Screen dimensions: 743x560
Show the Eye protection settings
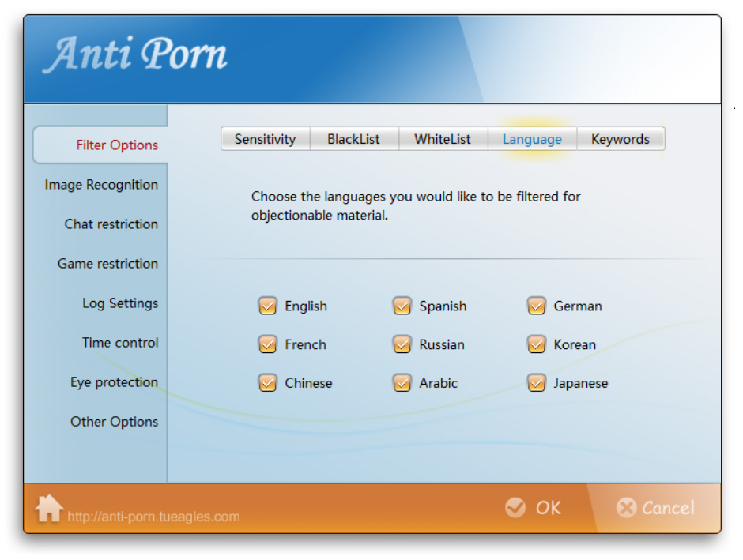click(x=114, y=382)
